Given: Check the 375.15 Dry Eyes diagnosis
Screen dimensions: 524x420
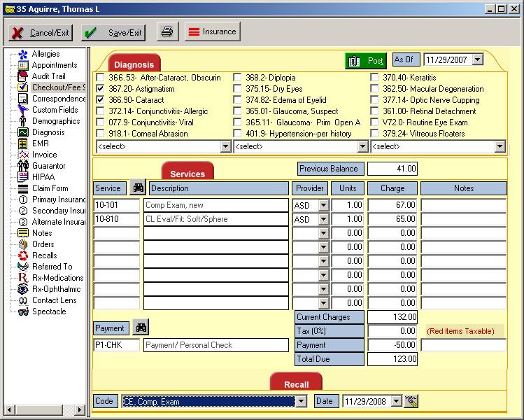Looking at the screenshot, I should click(238, 89).
